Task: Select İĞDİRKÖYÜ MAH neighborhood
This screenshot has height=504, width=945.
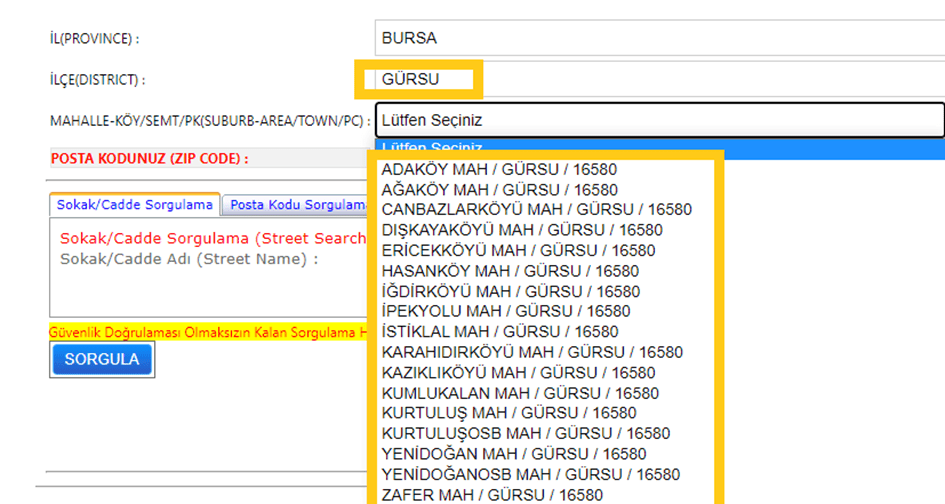Action: (510, 291)
